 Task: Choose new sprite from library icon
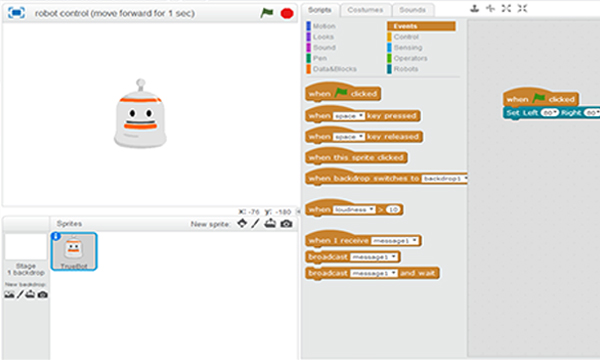242,223
